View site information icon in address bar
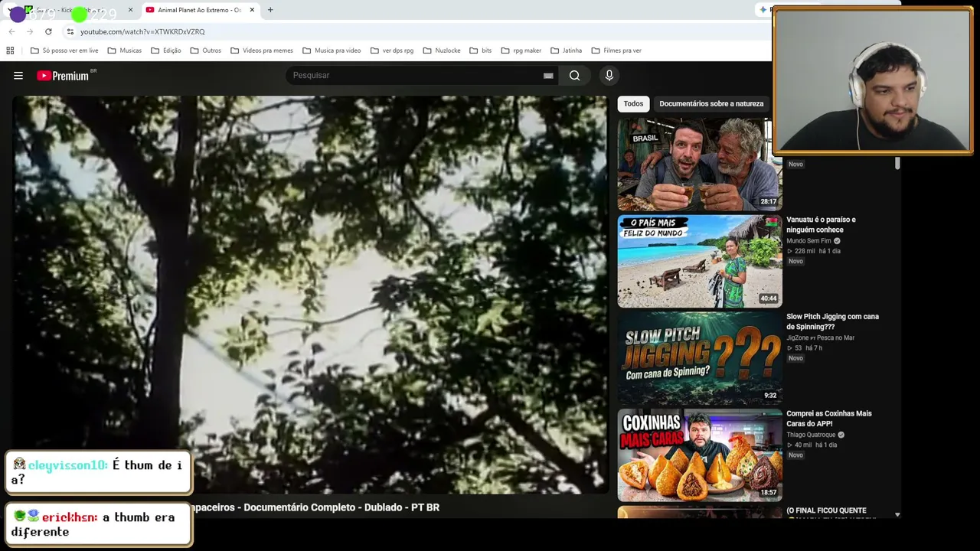980x551 pixels. pyautogui.click(x=70, y=31)
